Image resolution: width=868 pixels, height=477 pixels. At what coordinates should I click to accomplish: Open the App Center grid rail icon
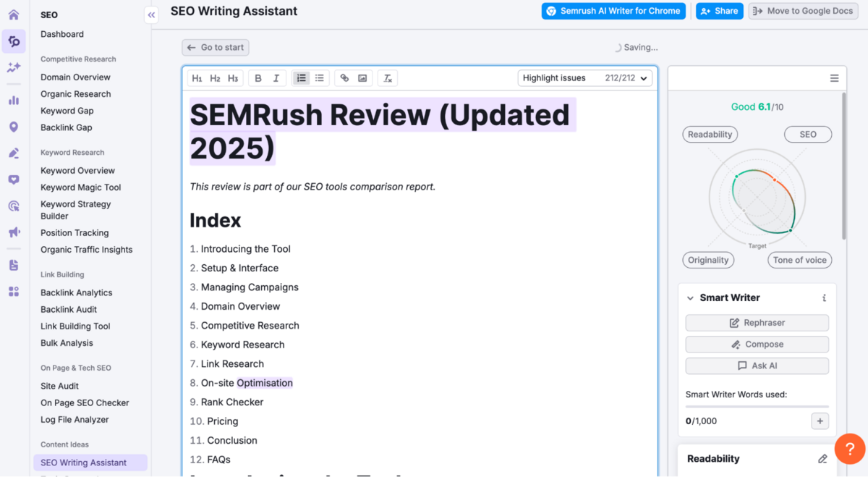(13, 291)
